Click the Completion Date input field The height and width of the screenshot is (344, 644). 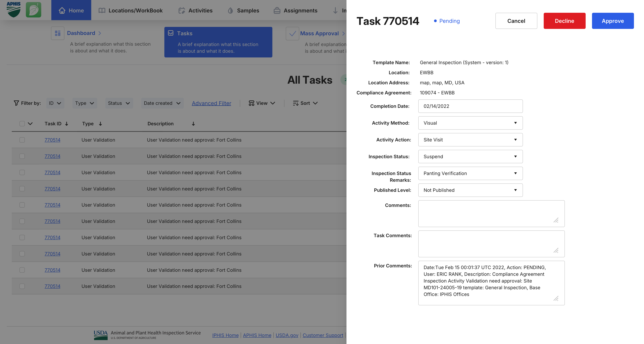[470, 106]
